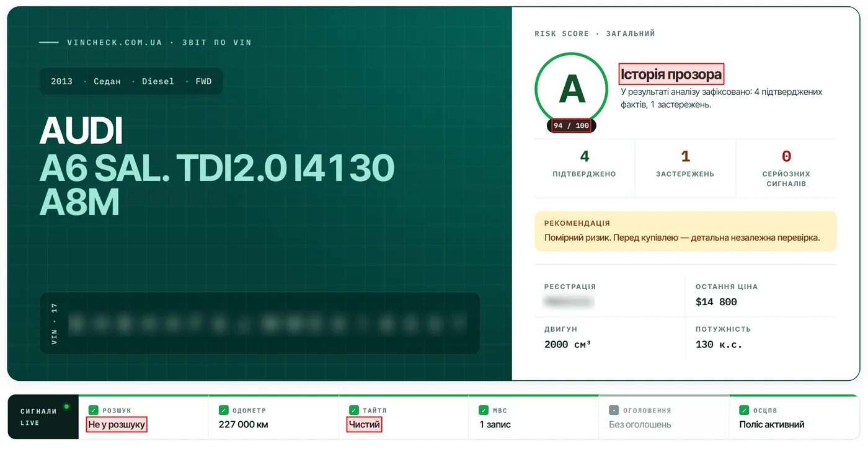Click the power value 130 к.с.
This screenshot has width=868, height=454.
tap(719, 344)
